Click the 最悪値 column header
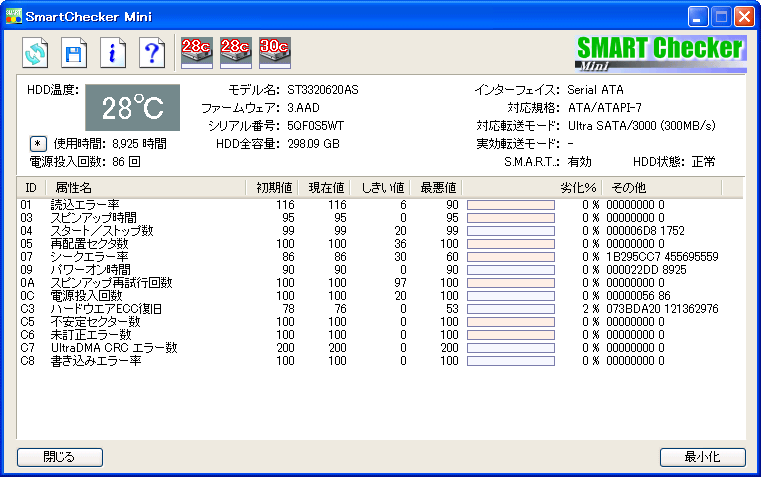 click(436, 187)
